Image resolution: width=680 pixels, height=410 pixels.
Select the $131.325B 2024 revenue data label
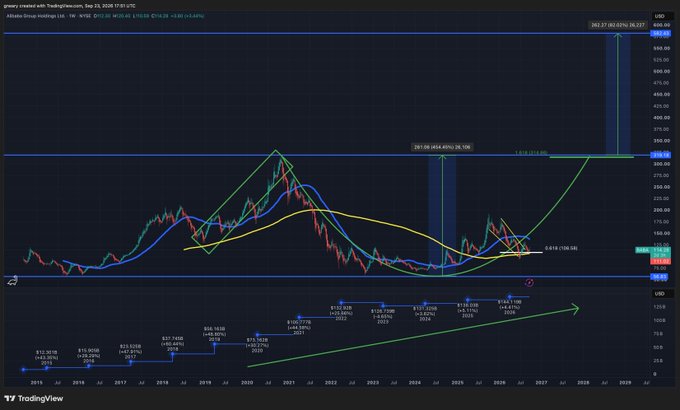pos(425,313)
